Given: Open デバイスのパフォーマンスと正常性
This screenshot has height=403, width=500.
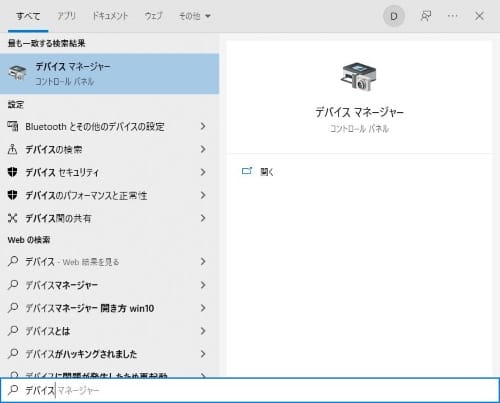Looking at the screenshot, I should pos(109,195).
